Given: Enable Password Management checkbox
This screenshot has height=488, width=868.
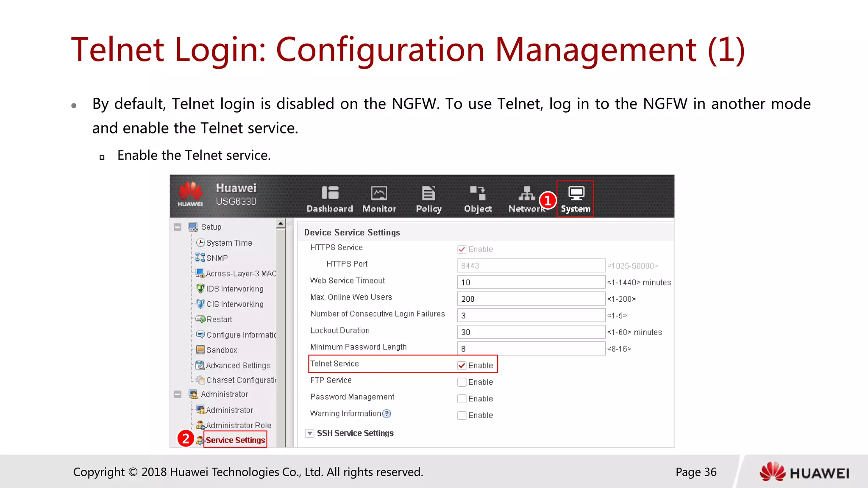Looking at the screenshot, I should tap(462, 399).
